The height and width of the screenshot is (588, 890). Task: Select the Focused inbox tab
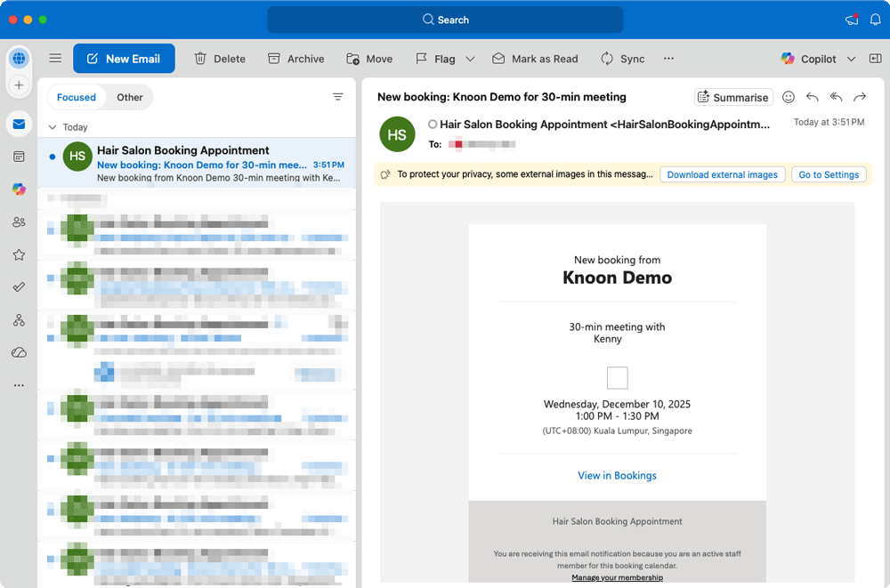tap(76, 97)
